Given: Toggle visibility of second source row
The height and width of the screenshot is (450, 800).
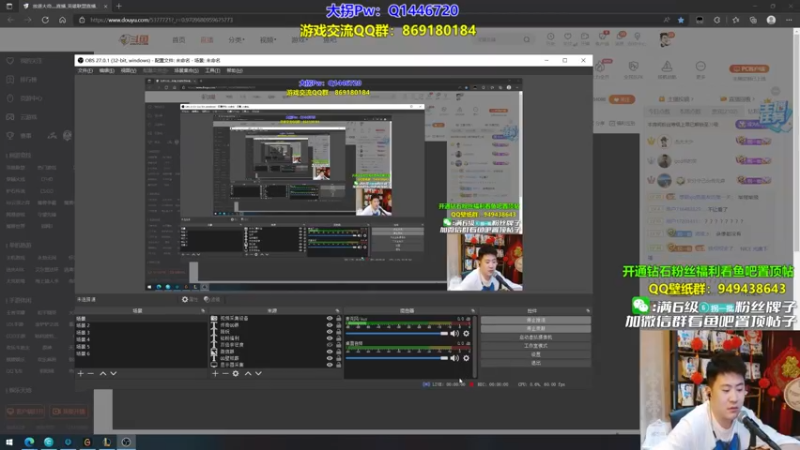Looking at the screenshot, I should pos(330,325).
